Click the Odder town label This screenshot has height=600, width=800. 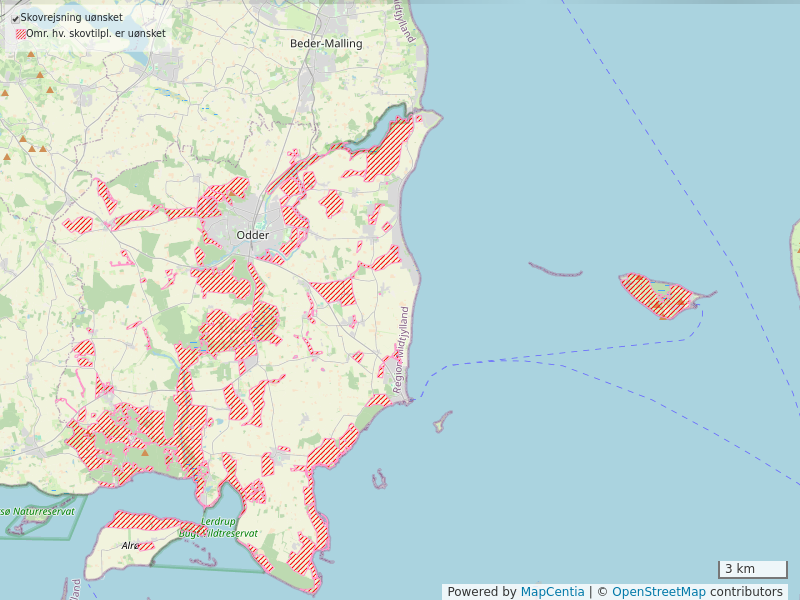252,235
